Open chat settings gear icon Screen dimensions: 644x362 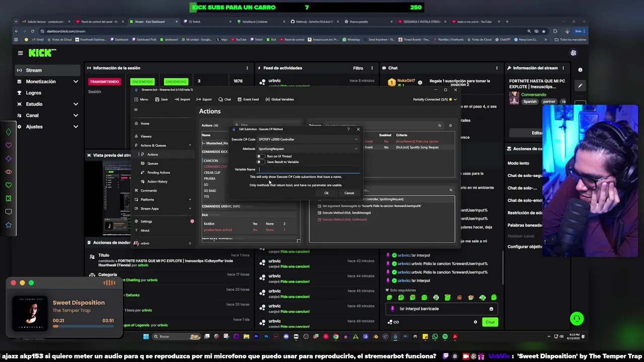[x=475, y=322]
